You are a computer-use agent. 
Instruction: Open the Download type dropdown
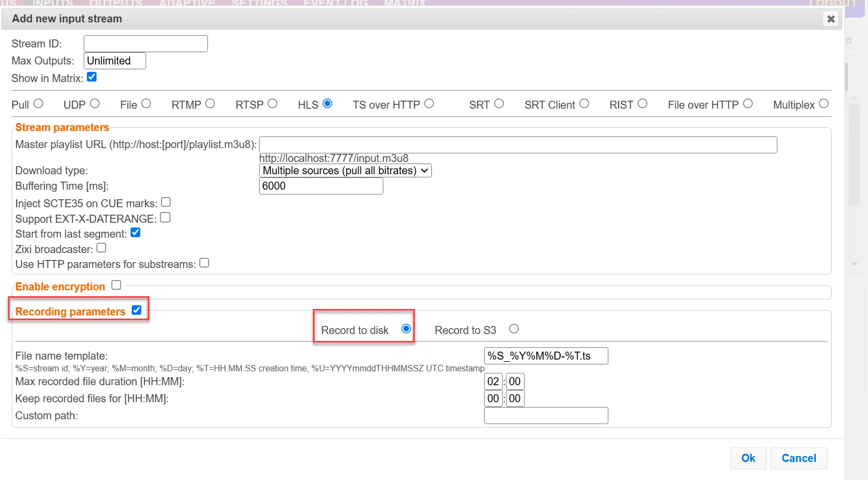click(x=345, y=170)
